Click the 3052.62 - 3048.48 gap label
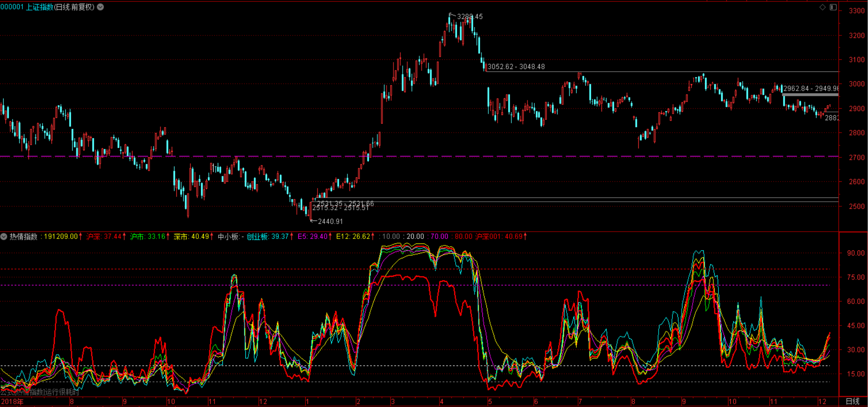Image resolution: width=868 pixels, height=407 pixels. click(x=516, y=67)
